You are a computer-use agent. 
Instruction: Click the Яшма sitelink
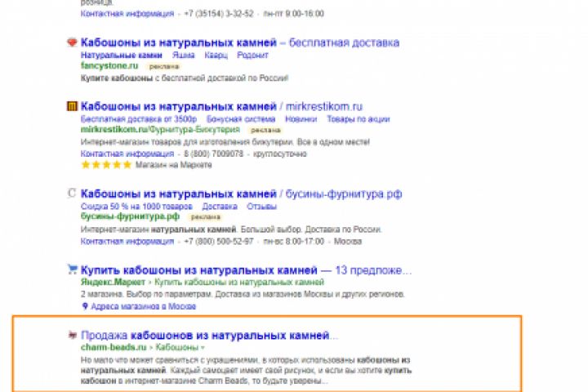coord(184,56)
